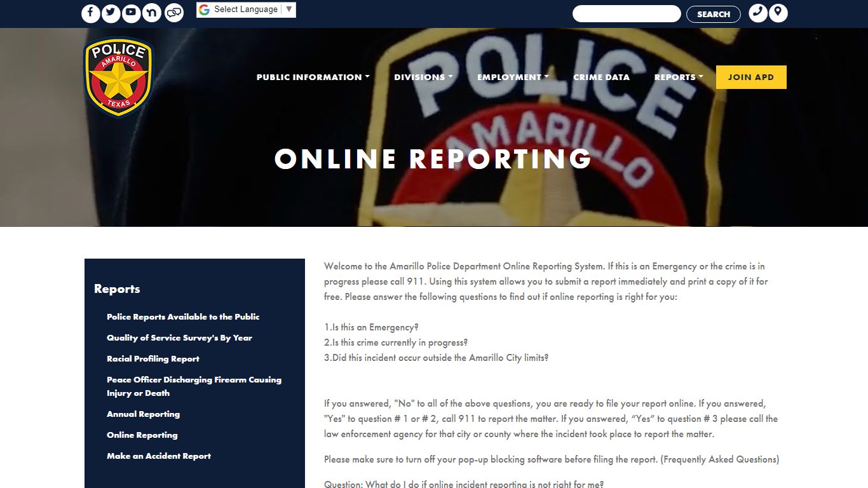Expand the Public Information menu
The image size is (868, 488).
point(313,77)
